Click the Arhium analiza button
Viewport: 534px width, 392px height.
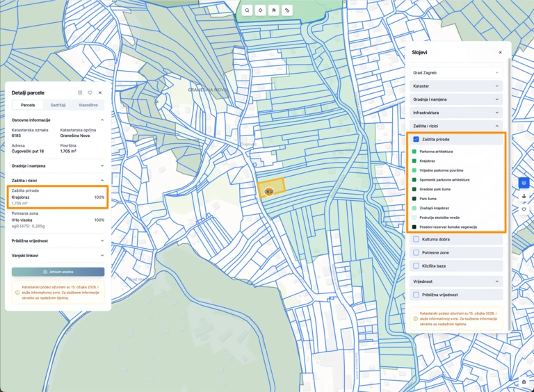(58, 272)
